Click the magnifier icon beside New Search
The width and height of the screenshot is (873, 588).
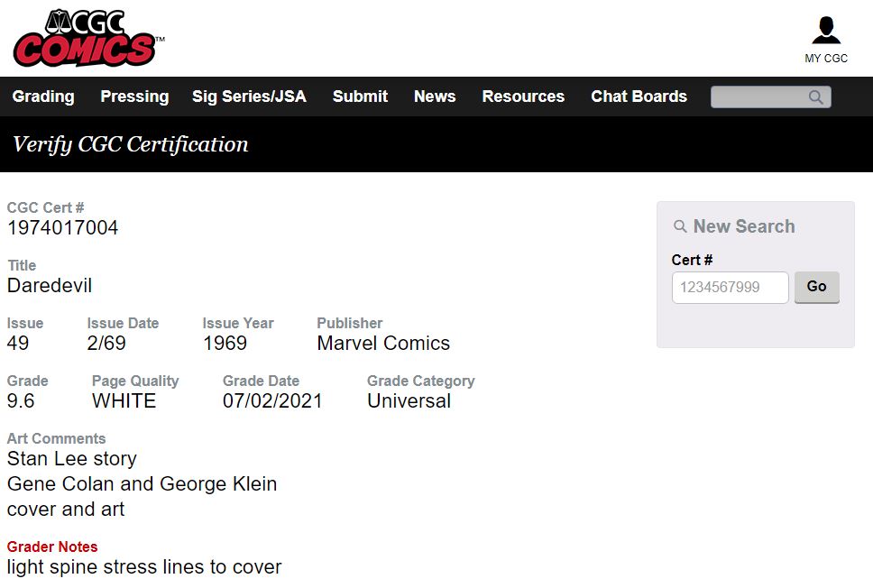[681, 227]
